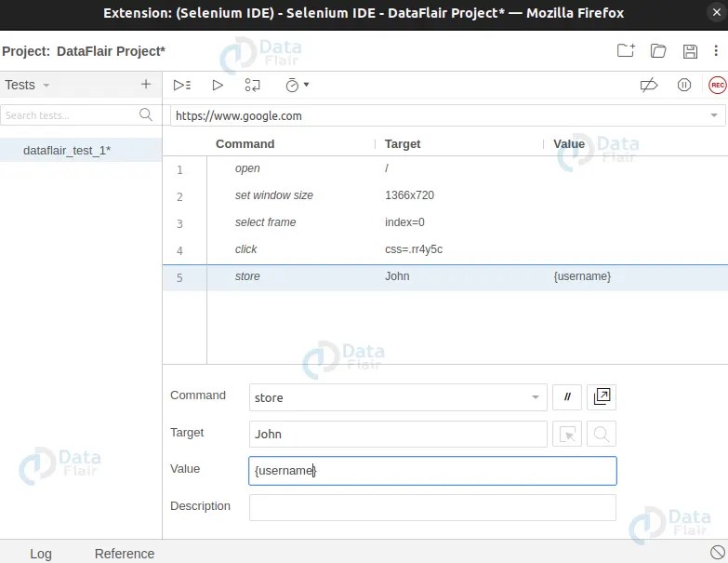Add a new test with plus icon
728x563 pixels.
pos(146,84)
